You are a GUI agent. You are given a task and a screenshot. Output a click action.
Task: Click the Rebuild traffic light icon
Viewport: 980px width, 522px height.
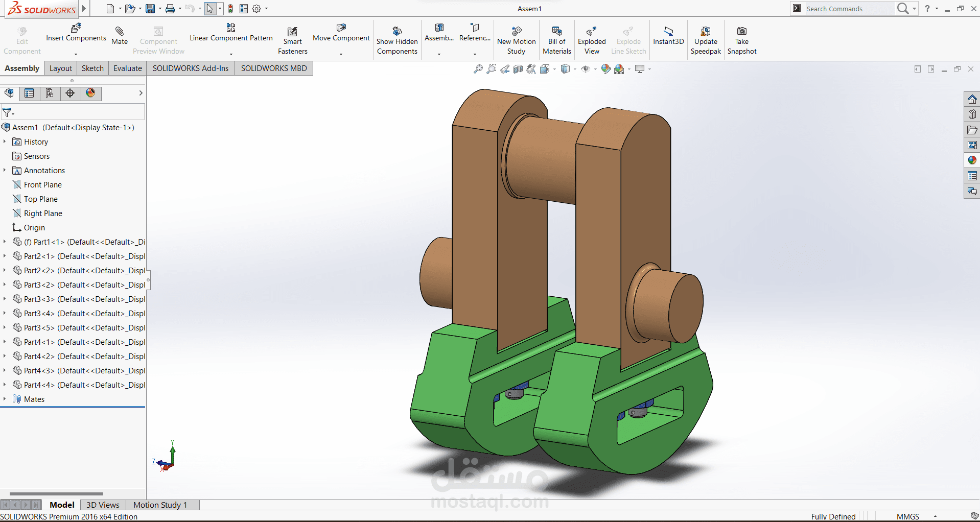(231, 9)
